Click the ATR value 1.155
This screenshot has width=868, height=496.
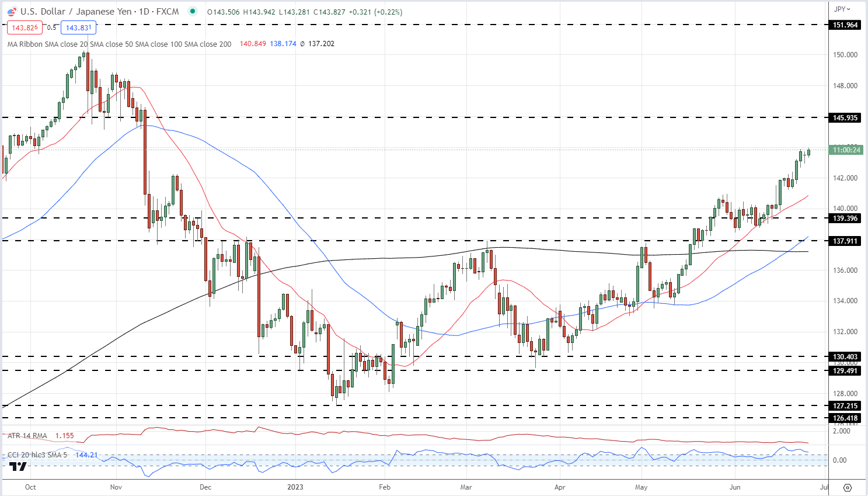(65, 436)
